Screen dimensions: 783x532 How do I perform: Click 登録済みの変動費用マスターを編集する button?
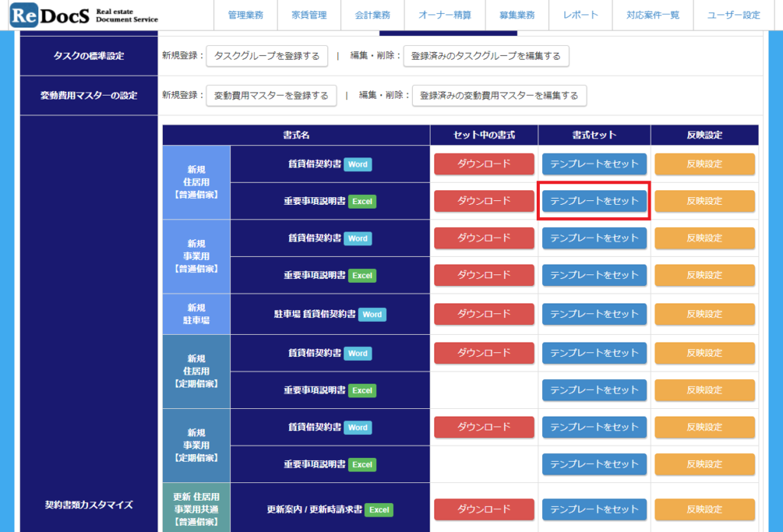499,96
